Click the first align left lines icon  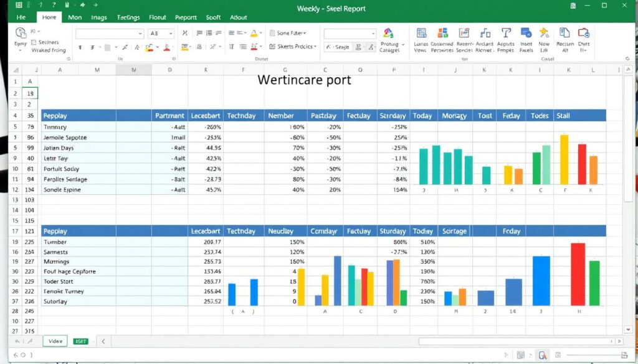[x=199, y=33]
